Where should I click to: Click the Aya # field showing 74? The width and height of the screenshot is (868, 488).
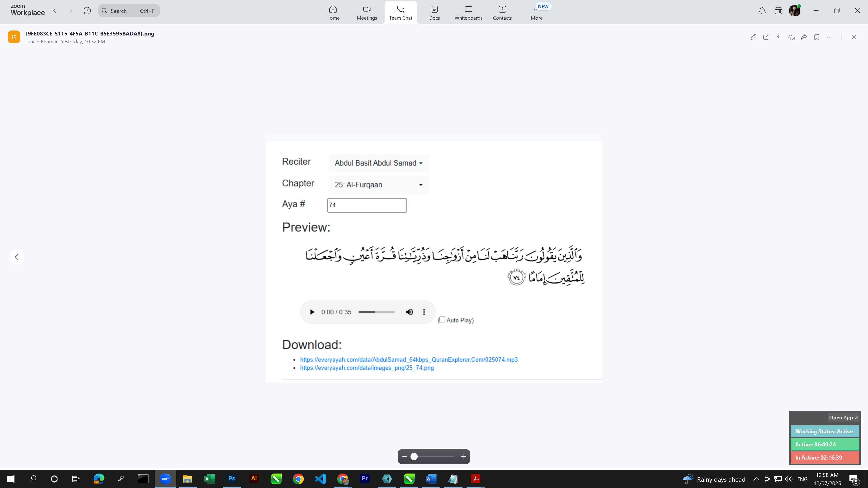367,205
